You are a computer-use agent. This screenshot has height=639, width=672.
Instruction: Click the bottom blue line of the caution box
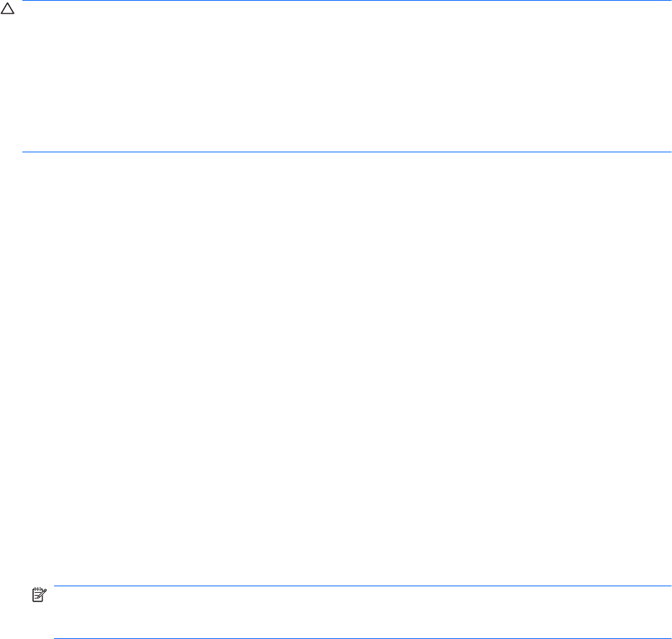click(x=346, y=152)
